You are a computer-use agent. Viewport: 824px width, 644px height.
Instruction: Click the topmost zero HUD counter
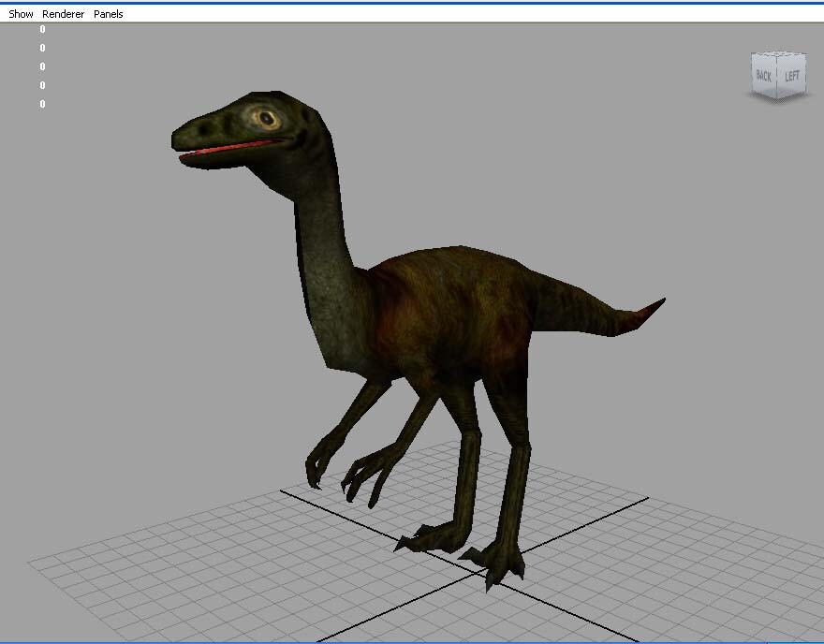(40, 29)
